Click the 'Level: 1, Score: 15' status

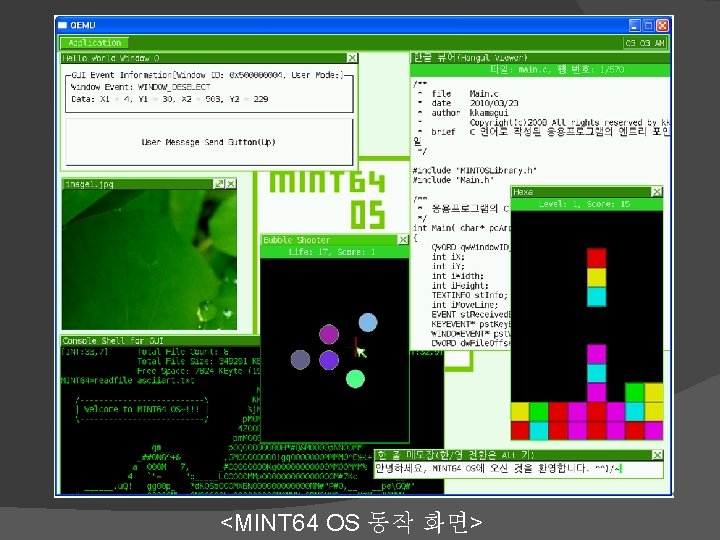point(585,204)
